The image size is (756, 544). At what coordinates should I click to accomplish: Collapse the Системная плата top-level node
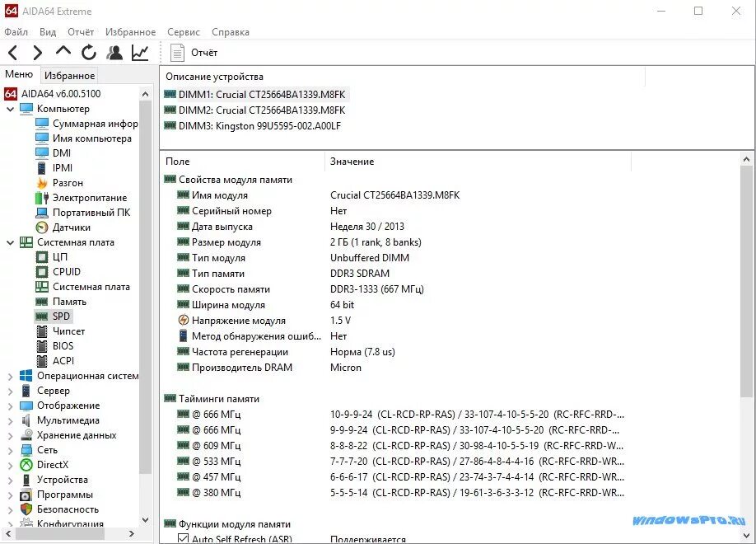(10, 243)
